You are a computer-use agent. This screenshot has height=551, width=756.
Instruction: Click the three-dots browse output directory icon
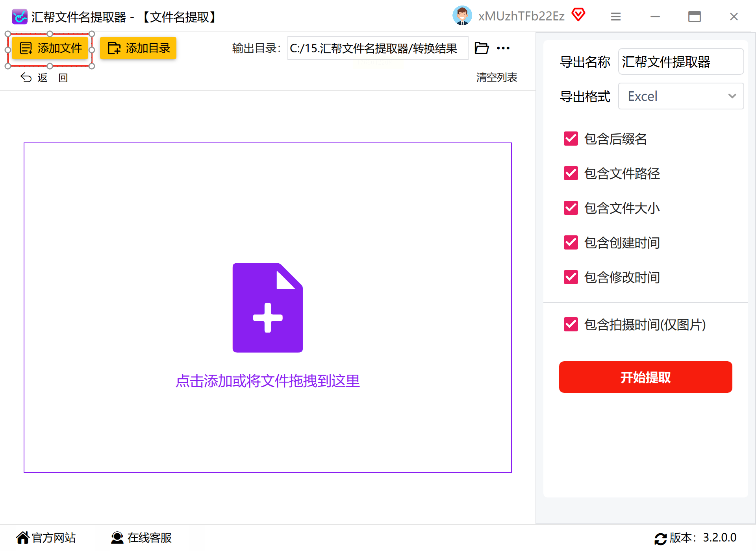point(503,48)
